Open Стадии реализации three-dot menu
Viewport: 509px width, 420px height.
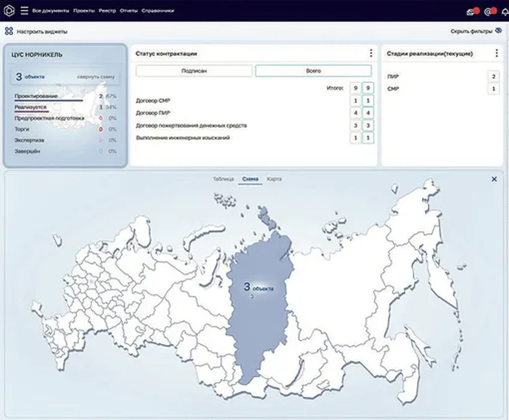point(496,53)
